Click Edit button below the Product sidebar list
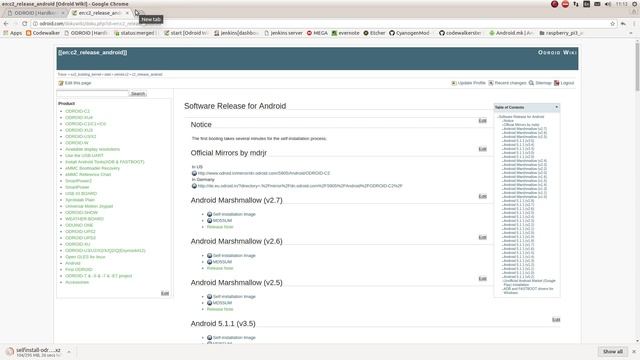This screenshot has height=360, width=640. coord(165,293)
